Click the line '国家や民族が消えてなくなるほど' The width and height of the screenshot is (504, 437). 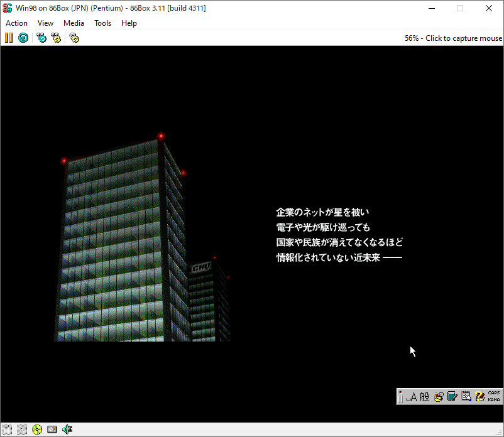pyautogui.click(x=339, y=242)
